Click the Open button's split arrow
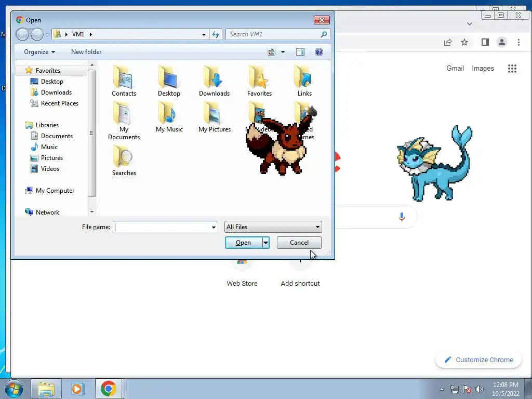The height and width of the screenshot is (399, 532). tap(265, 243)
